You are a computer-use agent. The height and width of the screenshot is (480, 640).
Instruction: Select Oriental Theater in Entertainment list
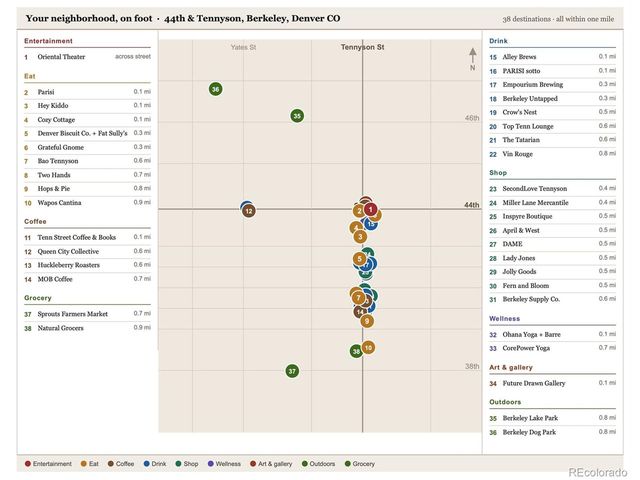(x=87, y=57)
